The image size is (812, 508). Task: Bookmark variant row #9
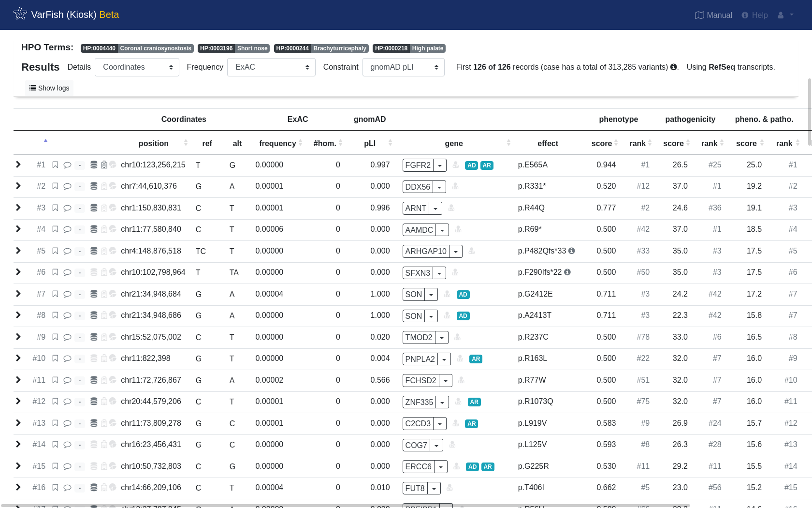pos(55,337)
